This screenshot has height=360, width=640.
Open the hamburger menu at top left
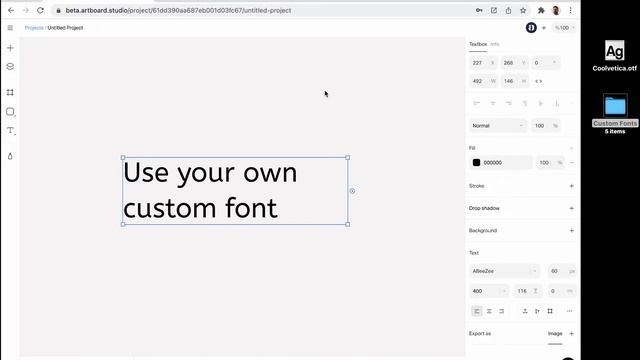pyautogui.click(x=10, y=28)
